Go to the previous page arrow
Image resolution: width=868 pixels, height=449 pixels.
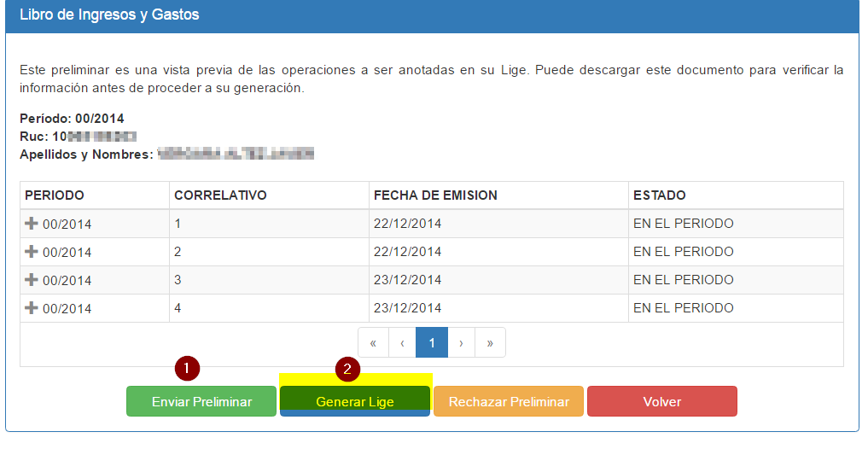(x=402, y=342)
